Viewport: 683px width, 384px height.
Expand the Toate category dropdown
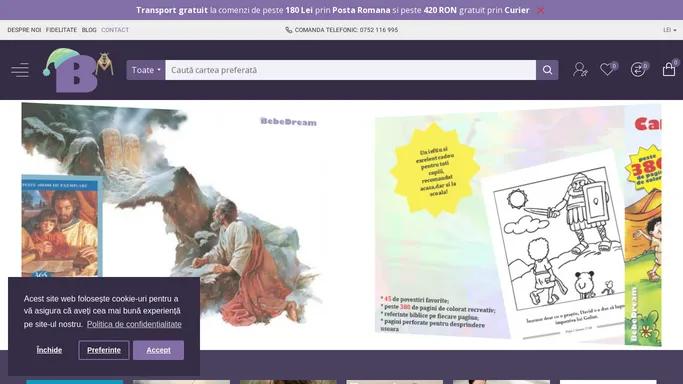pos(146,70)
